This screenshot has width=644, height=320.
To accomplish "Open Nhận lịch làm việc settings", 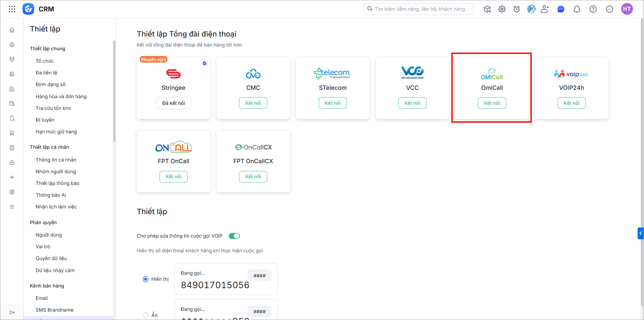I will click(56, 207).
